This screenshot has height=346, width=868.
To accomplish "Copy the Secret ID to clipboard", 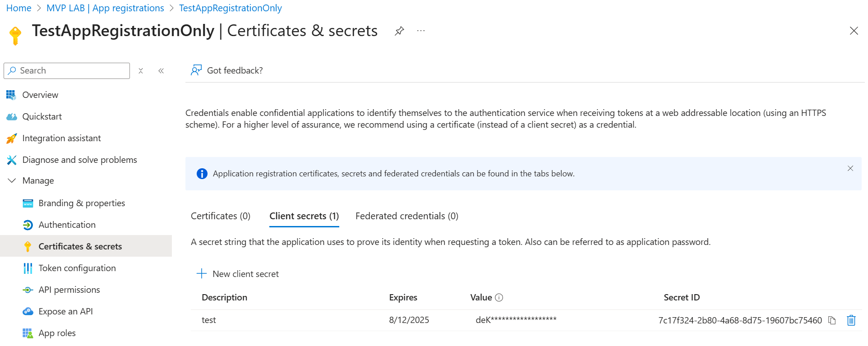I will [832, 320].
